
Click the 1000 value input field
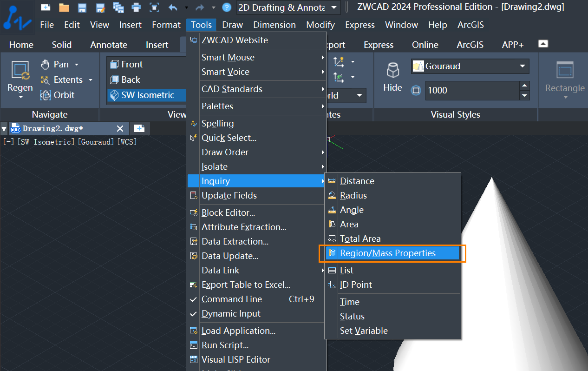pos(471,91)
